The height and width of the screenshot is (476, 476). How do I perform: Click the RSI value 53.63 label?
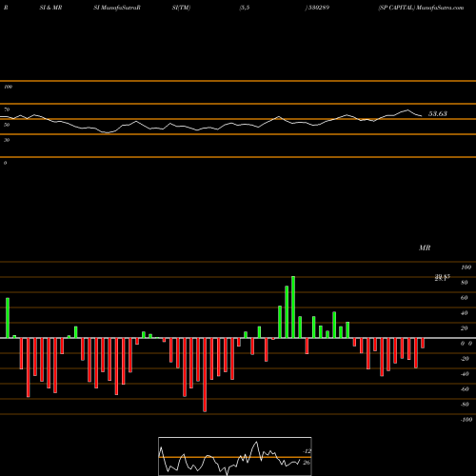point(438,113)
